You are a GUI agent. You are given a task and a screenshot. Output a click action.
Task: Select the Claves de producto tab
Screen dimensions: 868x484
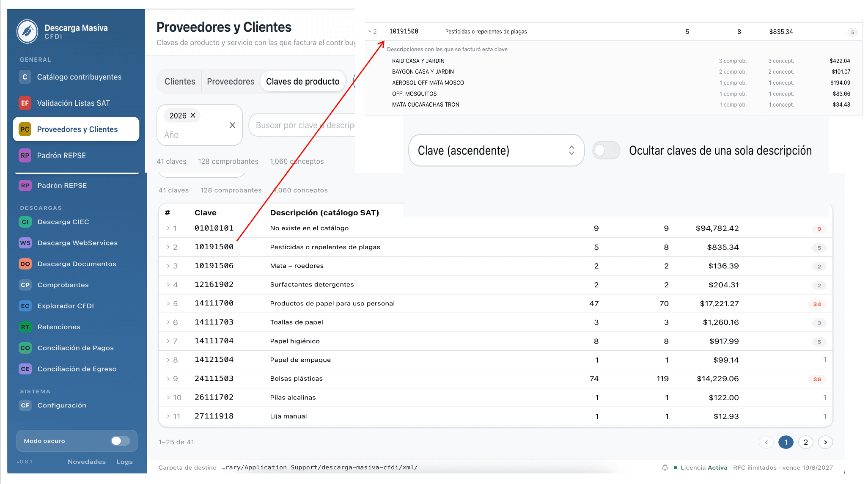(x=302, y=82)
